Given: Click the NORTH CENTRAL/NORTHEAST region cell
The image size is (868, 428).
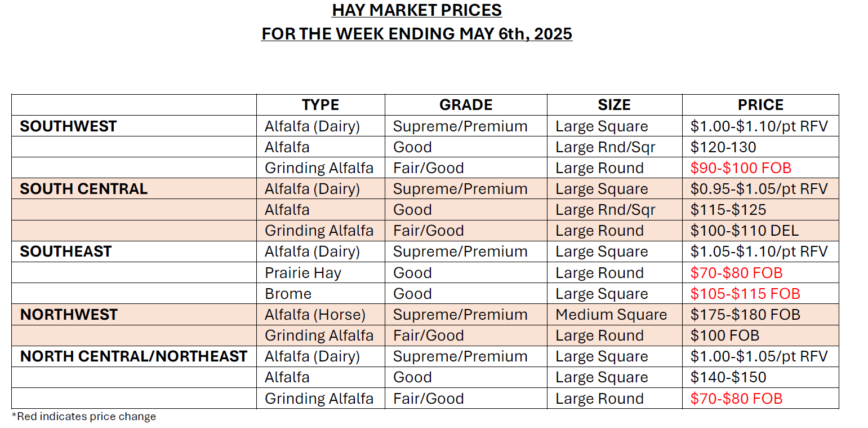Looking at the screenshot, I should point(133,356).
